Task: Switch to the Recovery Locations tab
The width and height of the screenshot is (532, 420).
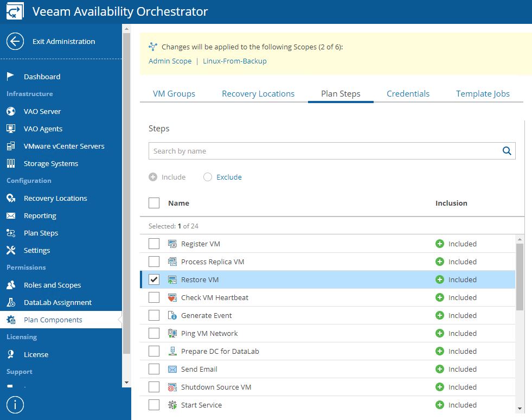Action: click(x=258, y=94)
